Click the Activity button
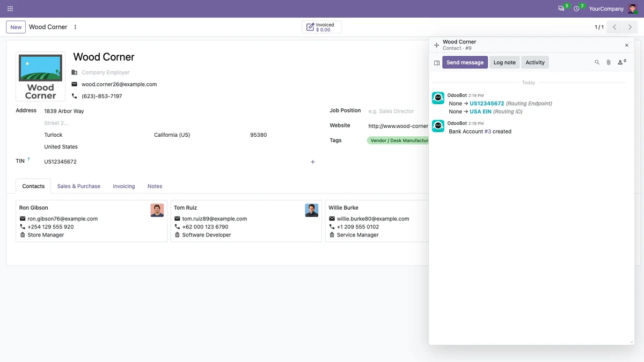 tap(535, 62)
